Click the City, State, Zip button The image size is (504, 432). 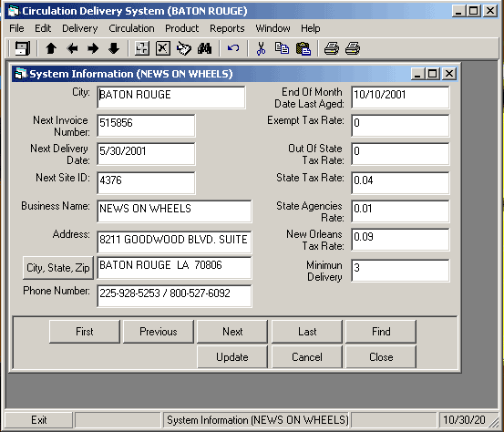57,268
